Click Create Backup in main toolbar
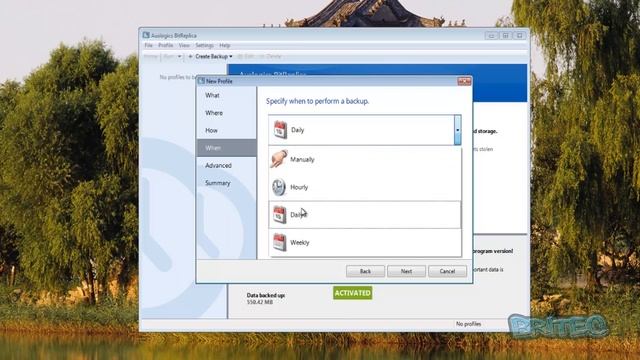 [210, 56]
